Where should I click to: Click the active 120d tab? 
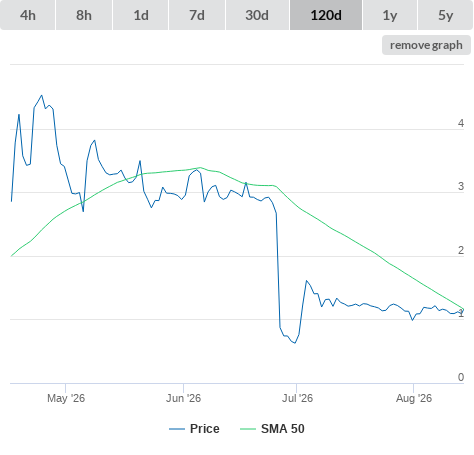pyautogui.click(x=326, y=15)
